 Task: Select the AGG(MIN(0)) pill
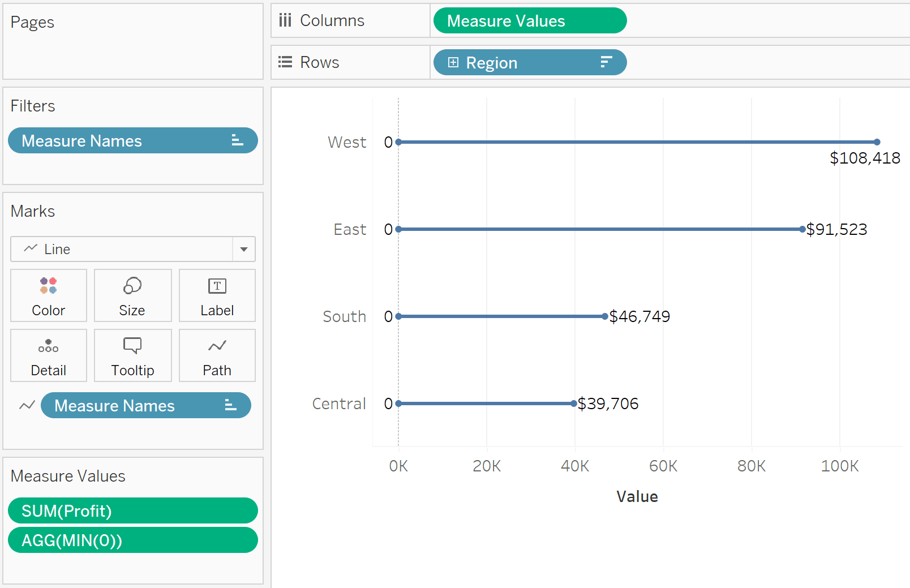point(133,540)
